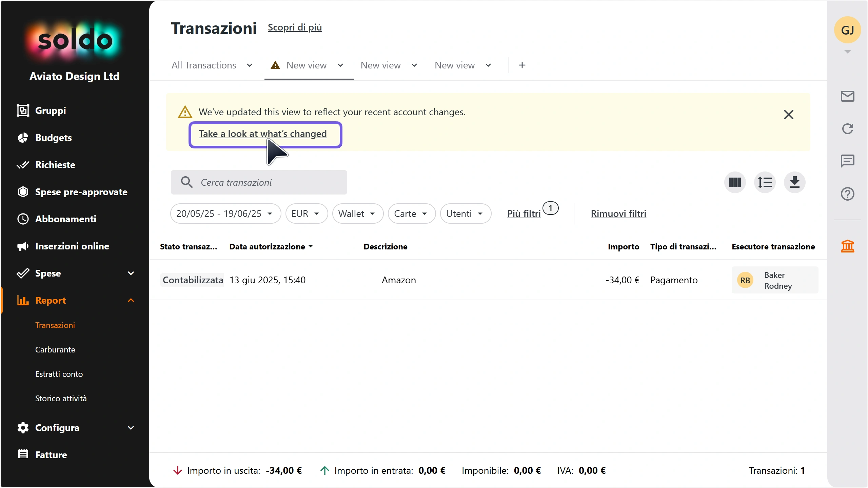The image size is (868, 488).
Task: Change row density with line-spacing icon
Action: coord(765,182)
